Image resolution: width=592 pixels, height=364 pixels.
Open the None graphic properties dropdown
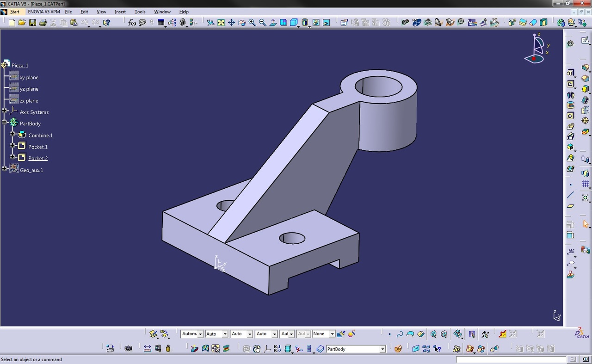click(x=332, y=334)
